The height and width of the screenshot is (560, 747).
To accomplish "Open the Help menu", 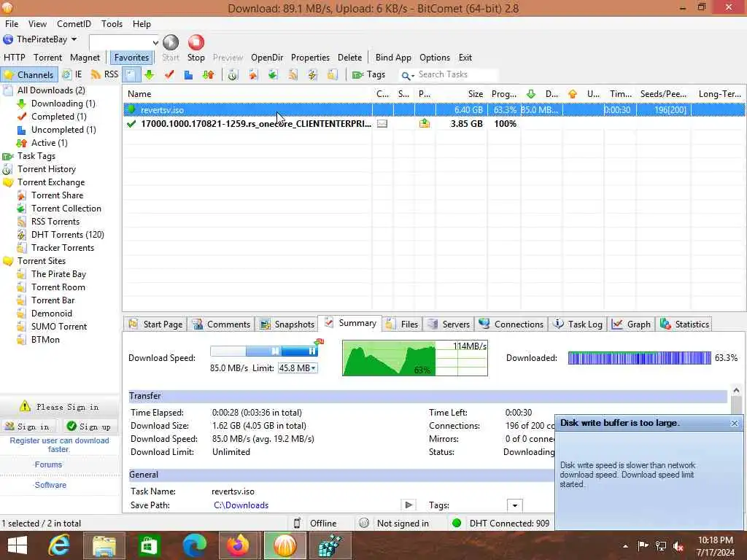I will click(142, 24).
